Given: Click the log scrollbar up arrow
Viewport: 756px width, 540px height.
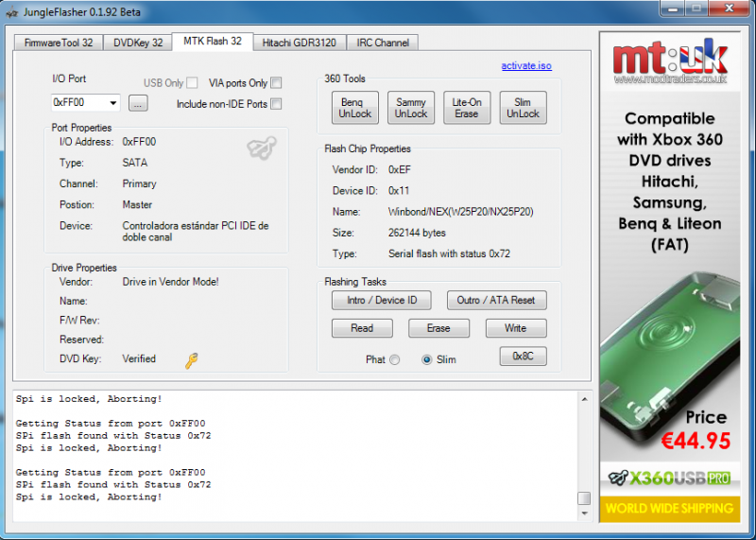Looking at the screenshot, I should tap(584, 399).
